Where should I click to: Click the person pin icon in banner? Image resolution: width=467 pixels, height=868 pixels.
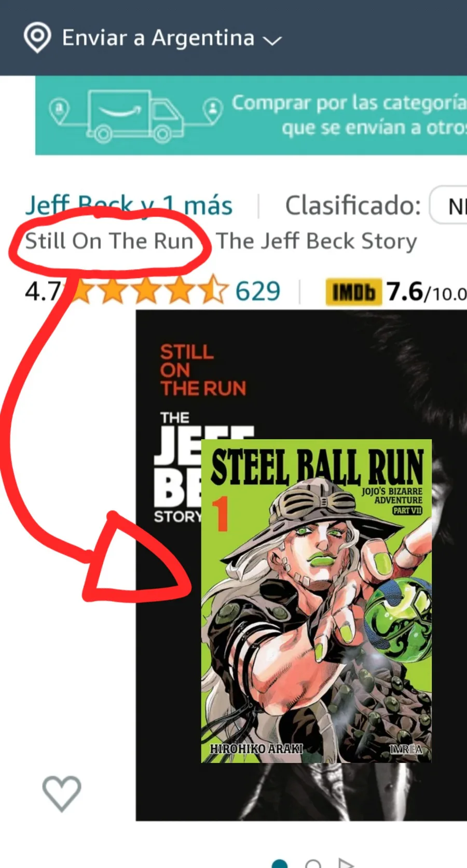(213, 110)
